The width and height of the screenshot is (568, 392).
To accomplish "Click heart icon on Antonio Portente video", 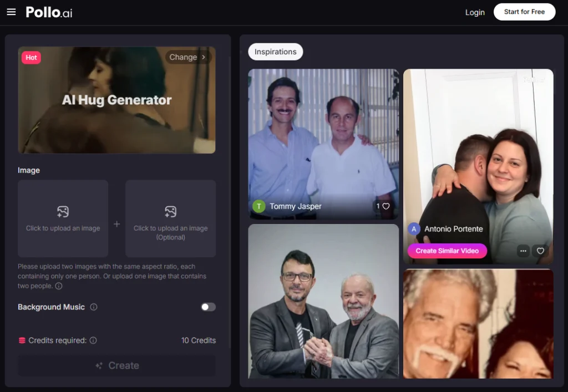I will tap(540, 251).
